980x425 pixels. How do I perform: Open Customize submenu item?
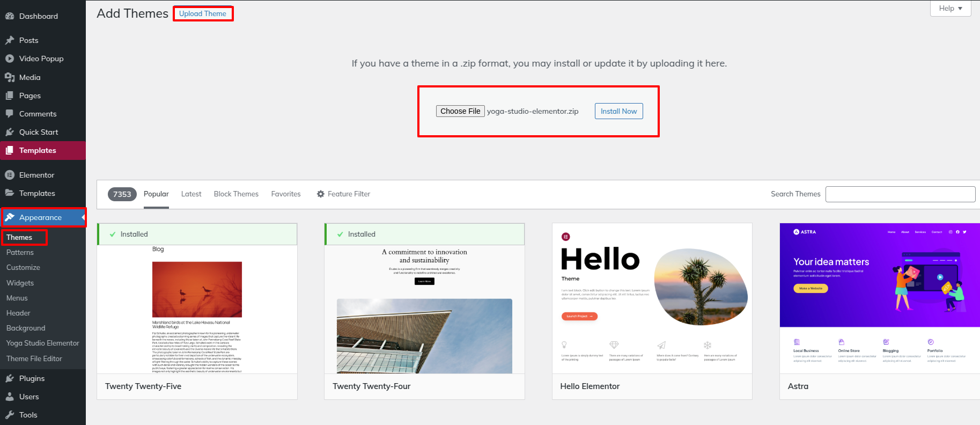pyautogui.click(x=23, y=267)
